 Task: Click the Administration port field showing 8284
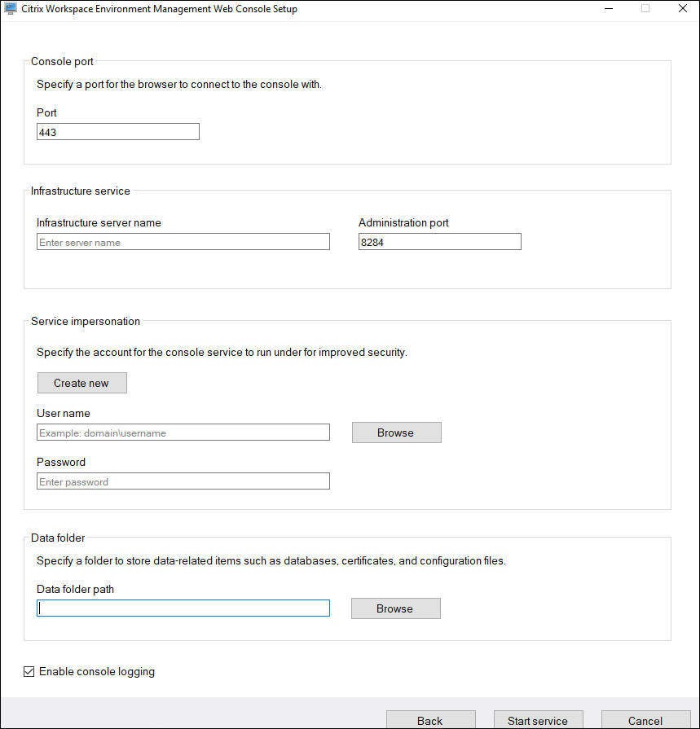tap(439, 242)
